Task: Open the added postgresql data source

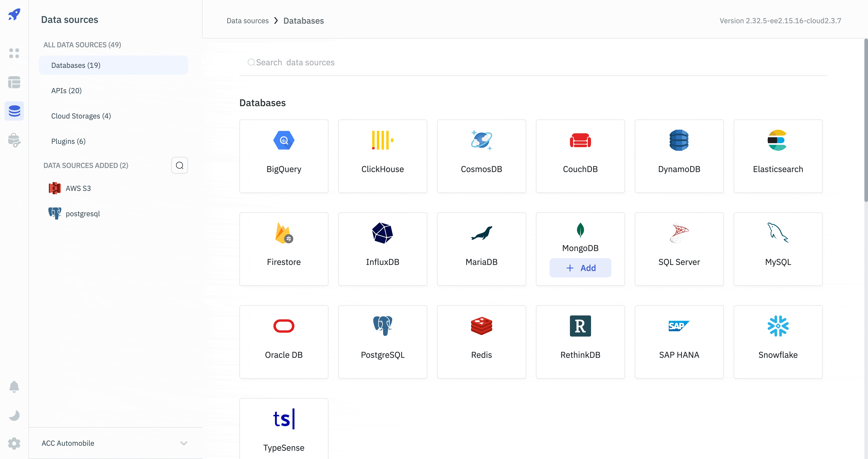Action: 83,214
